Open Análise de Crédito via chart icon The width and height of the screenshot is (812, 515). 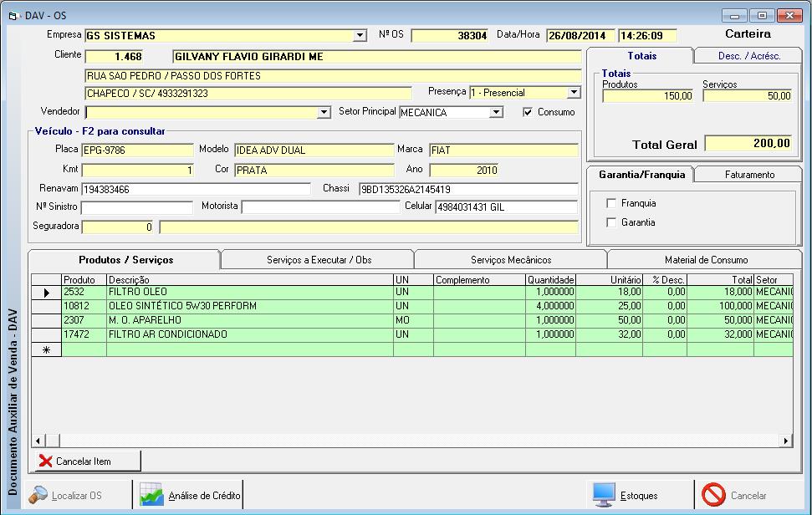tap(151, 494)
